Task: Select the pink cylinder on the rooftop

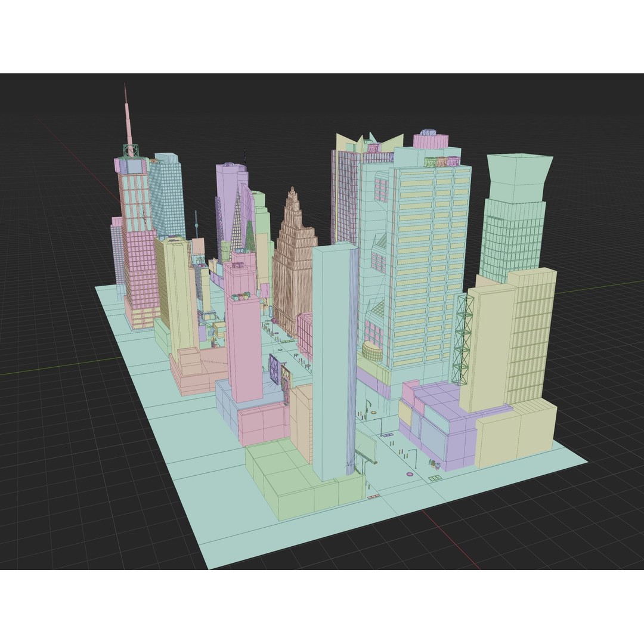Action: click(x=430, y=141)
